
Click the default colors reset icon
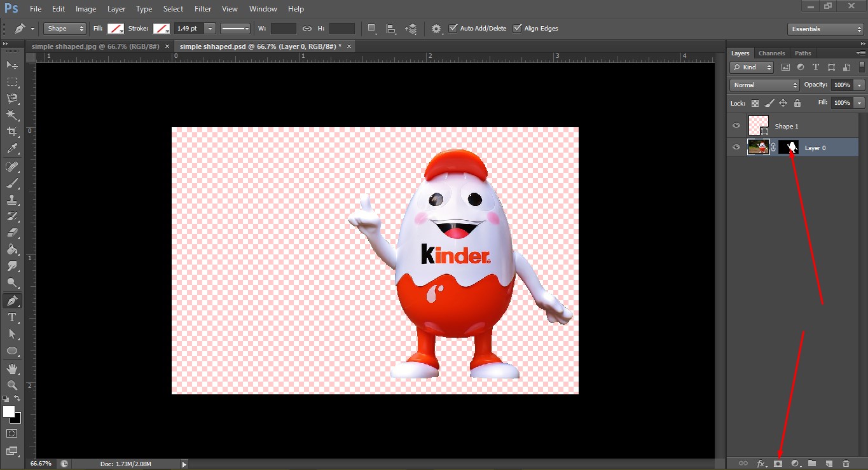6,399
